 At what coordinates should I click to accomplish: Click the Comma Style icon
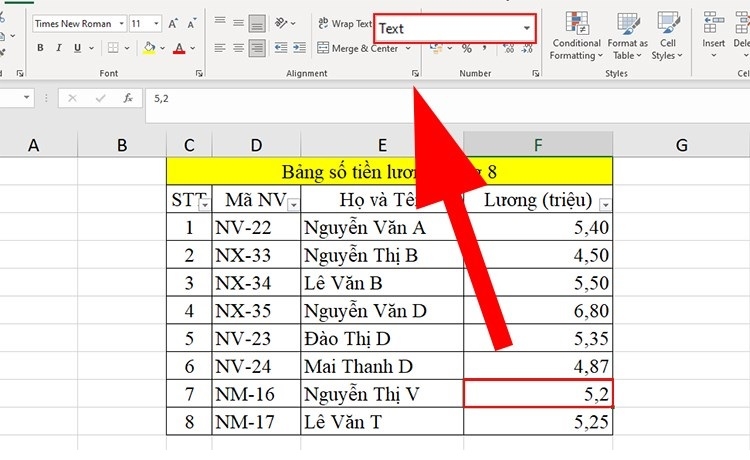tap(485, 47)
